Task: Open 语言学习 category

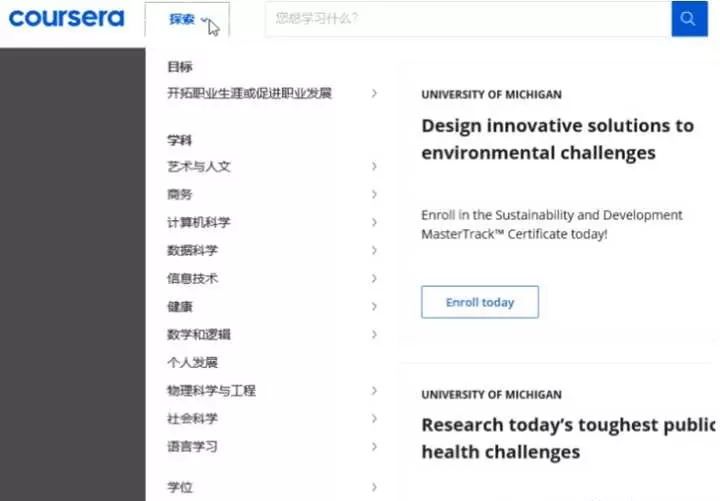Action: [192, 446]
